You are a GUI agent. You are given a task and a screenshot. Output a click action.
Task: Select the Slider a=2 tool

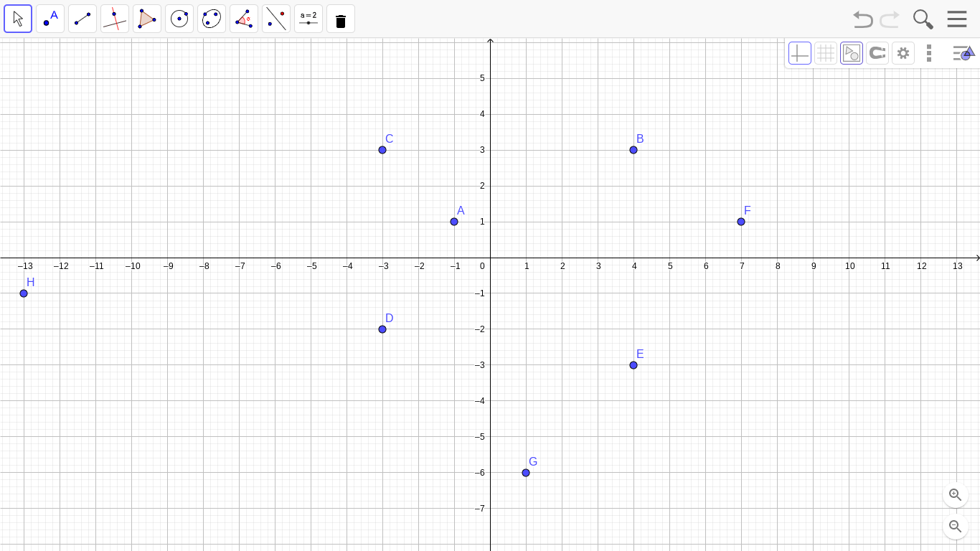click(x=308, y=19)
